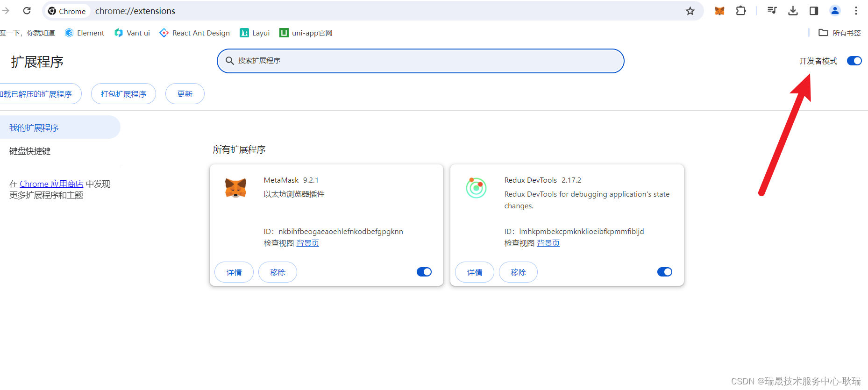The width and height of the screenshot is (868, 390).
Task: Open Redux DevTools 背景页 inspect link
Action: [x=548, y=243]
